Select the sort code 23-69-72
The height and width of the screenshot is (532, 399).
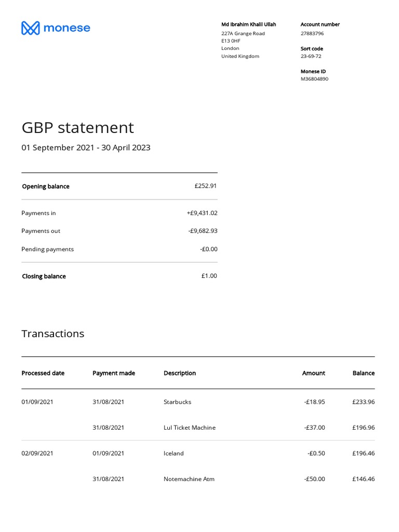coord(311,56)
